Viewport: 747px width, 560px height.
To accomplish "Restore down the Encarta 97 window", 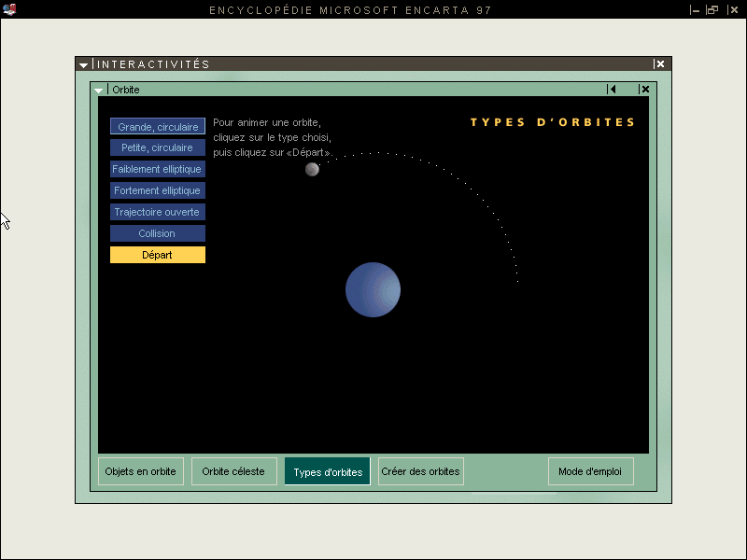I will pyautogui.click(x=712, y=10).
